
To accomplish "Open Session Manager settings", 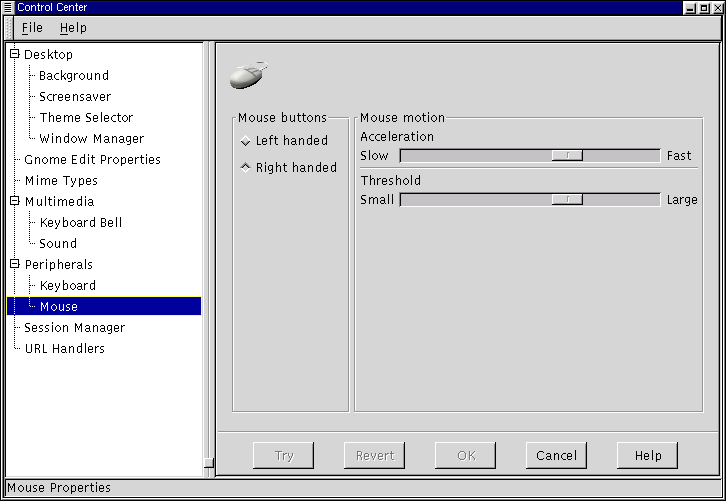I will tap(75, 328).
